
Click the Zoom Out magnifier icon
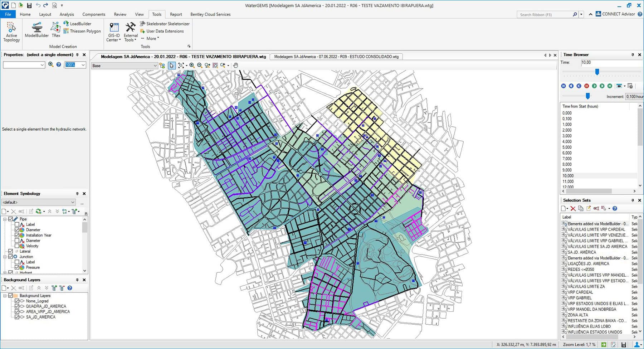tap(200, 66)
